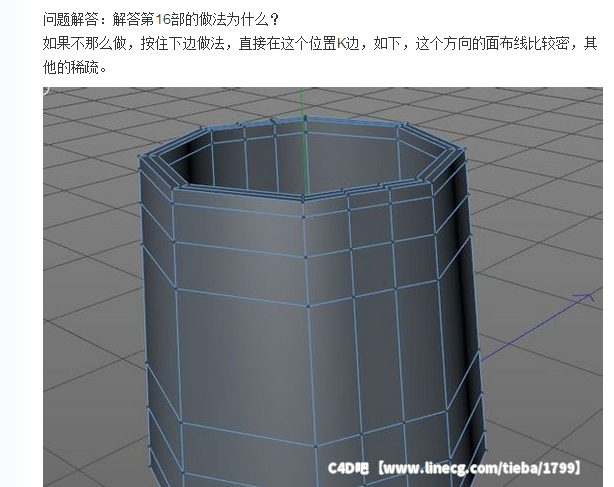Click the 3D cup model image

[x=323, y=287]
